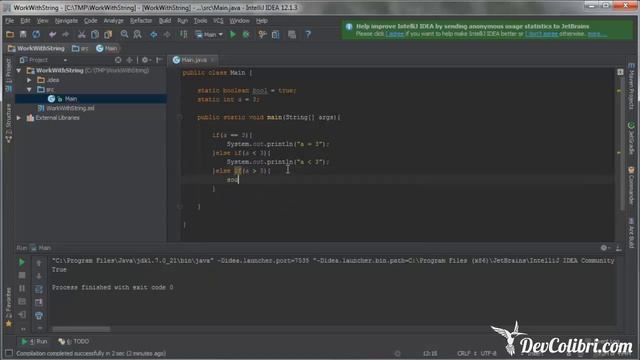Click the 'I don't agree' link
640x360 pixels.
click(x=541, y=34)
